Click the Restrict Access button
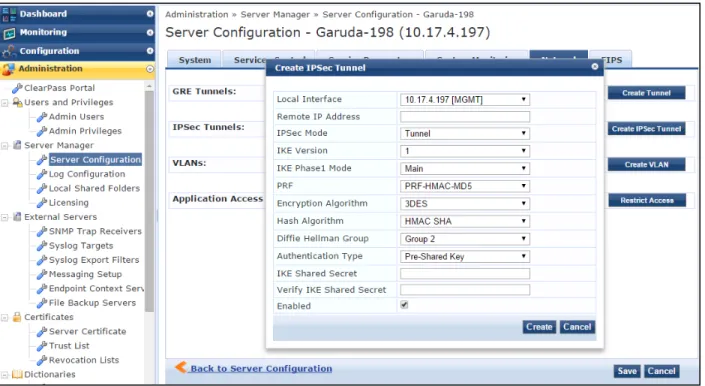Screen dimensions: 705x386 647,200
